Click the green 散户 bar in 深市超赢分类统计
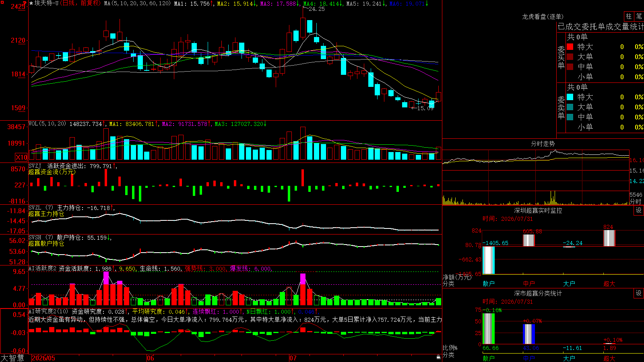The height and width of the screenshot is (362, 644). pyautogui.click(x=489, y=329)
